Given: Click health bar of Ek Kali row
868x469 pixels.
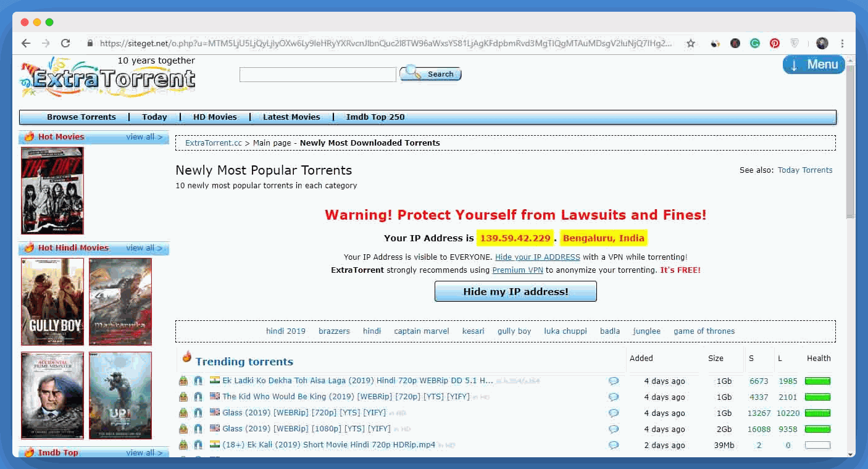Looking at the screenshot, I should [817, 445].
